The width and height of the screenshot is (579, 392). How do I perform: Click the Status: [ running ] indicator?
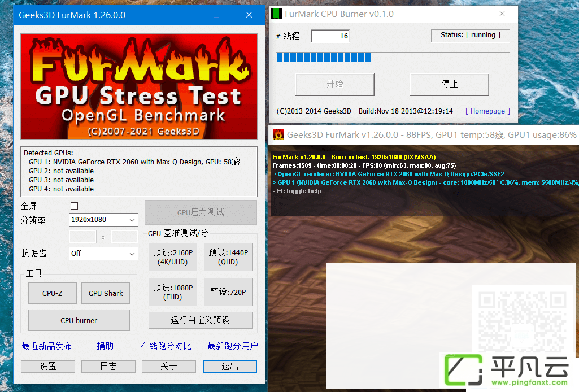(x=471, y=36)
